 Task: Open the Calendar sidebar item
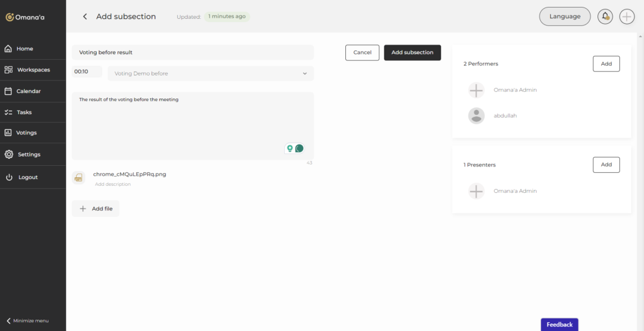pyautogui.click(x=28, y=91)
